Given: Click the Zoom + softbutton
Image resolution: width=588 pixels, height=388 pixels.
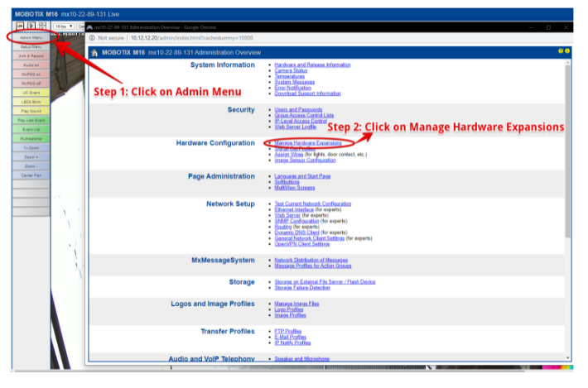Looking at the screenshot, I should [31, 157].
